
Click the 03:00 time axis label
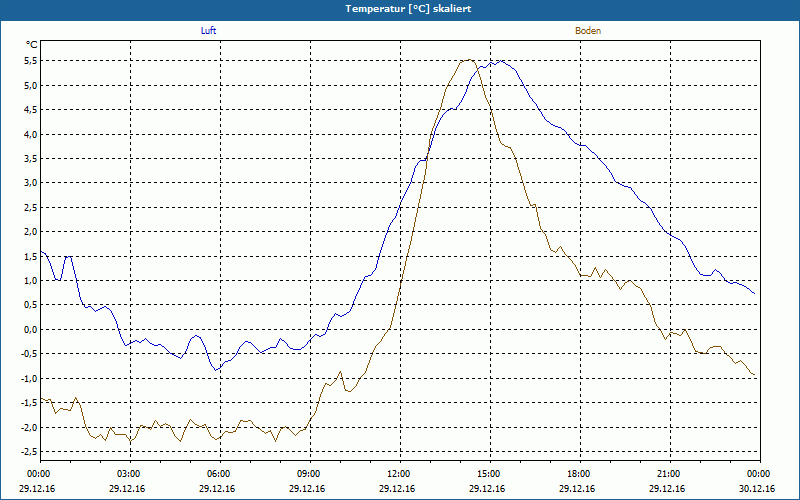131,474
